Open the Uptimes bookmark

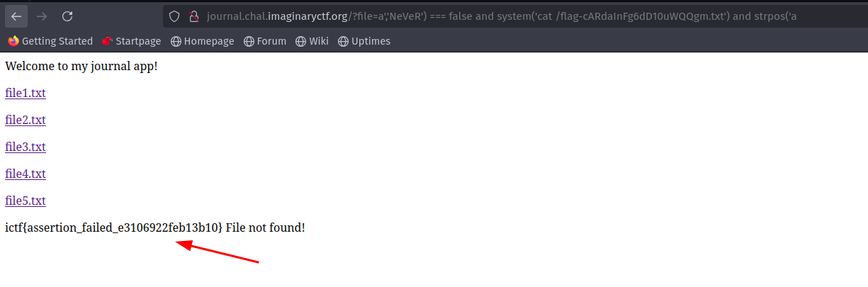364,41
